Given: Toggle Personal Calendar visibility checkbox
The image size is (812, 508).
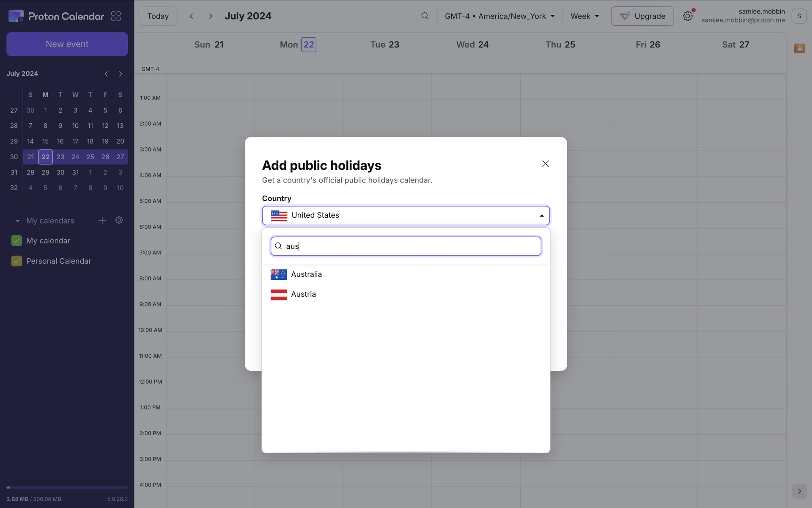Looking at the screenshot, I should (x=16, y=261).
